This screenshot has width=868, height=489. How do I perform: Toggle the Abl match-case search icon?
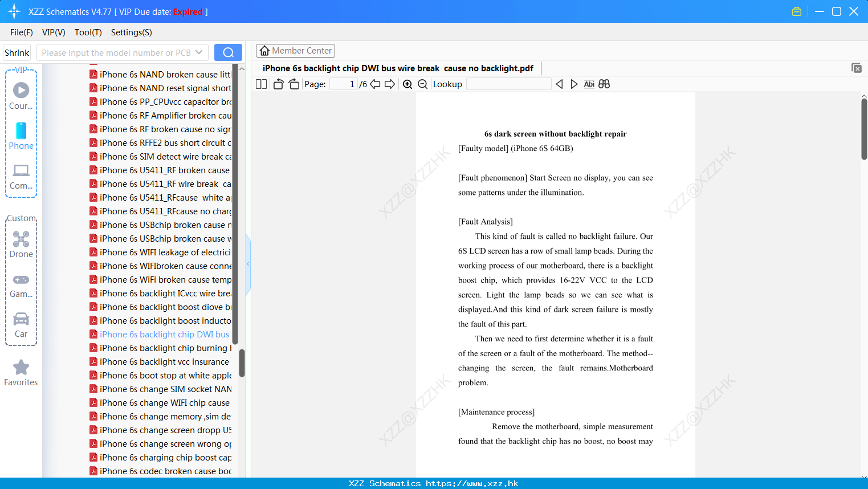589,84
